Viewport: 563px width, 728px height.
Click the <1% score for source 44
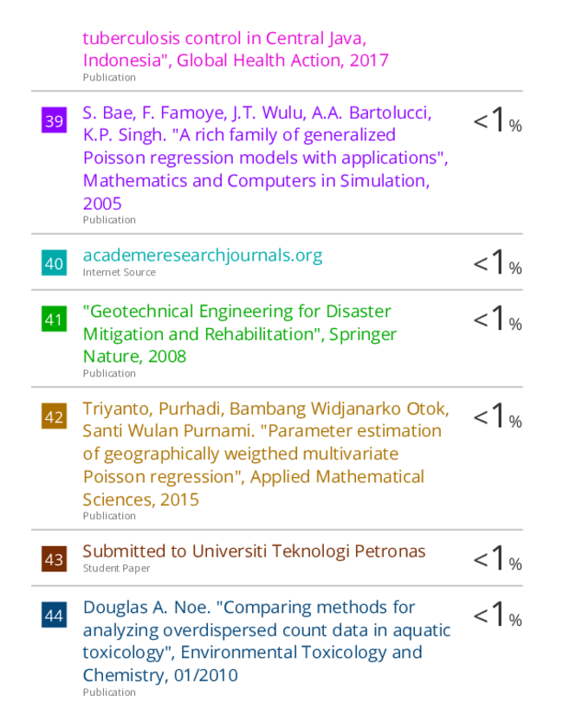[x=497, y=615]
